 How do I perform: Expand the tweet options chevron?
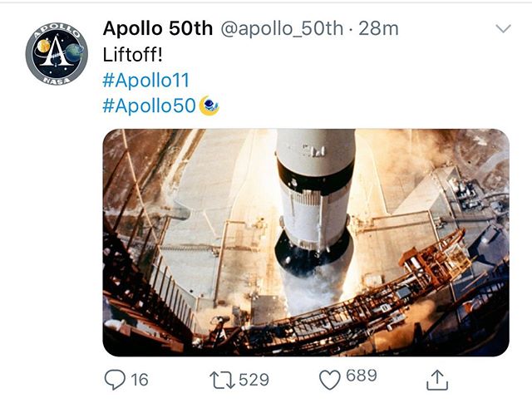(x=503, y=29)
